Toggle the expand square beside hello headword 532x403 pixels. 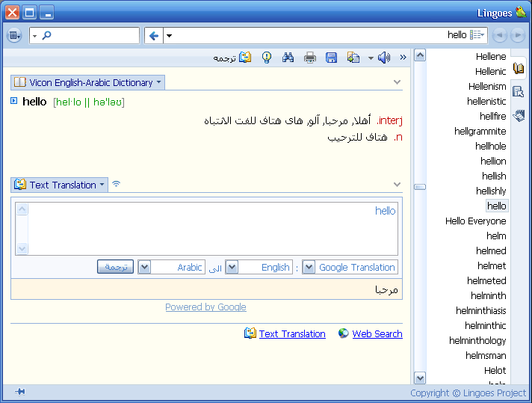[x=14, y=100]
